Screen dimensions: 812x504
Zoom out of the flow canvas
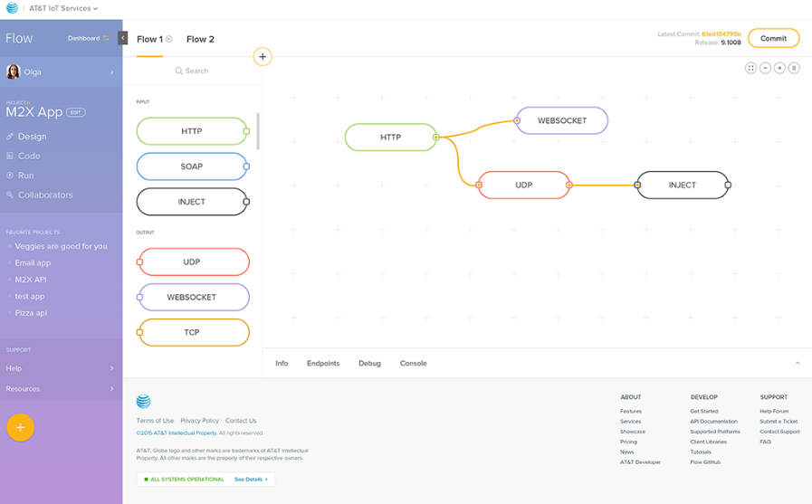click(765, 68)
